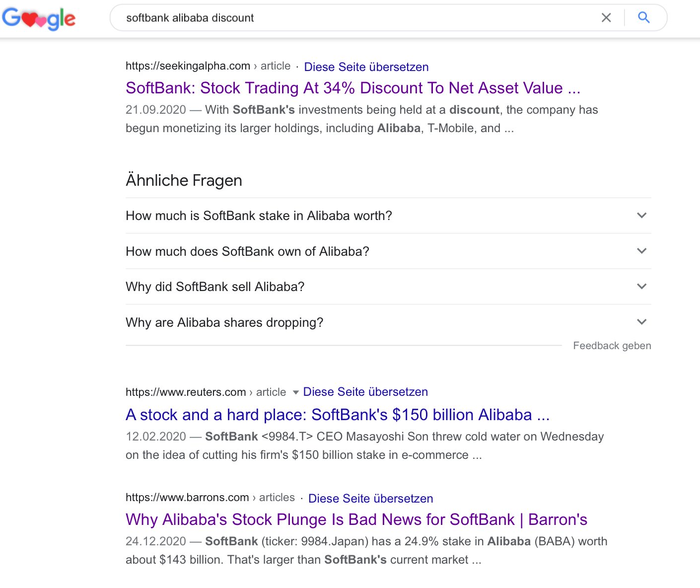Click the "Ähnliche Fragen" heading
Screen dimensions: 700x588
pos(184,180)
